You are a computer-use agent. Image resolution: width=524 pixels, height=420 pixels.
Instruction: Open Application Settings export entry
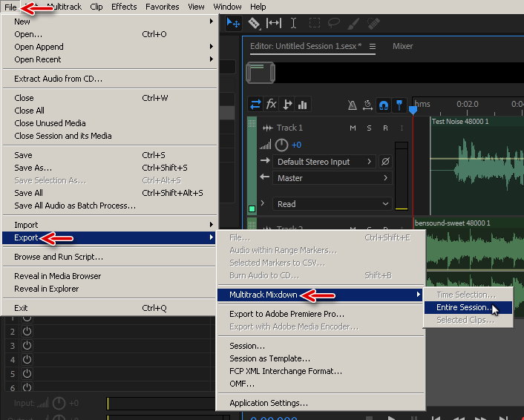[321, 403]
